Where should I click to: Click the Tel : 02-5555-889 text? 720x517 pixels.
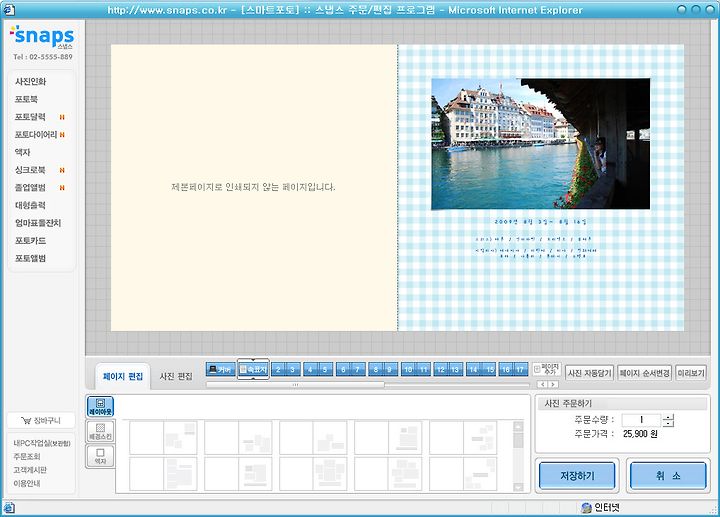point(43,57)
